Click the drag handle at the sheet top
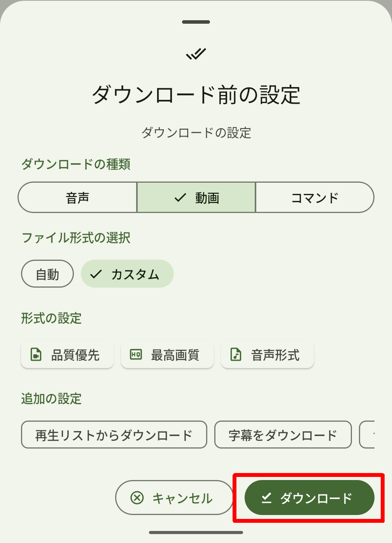 196,22
